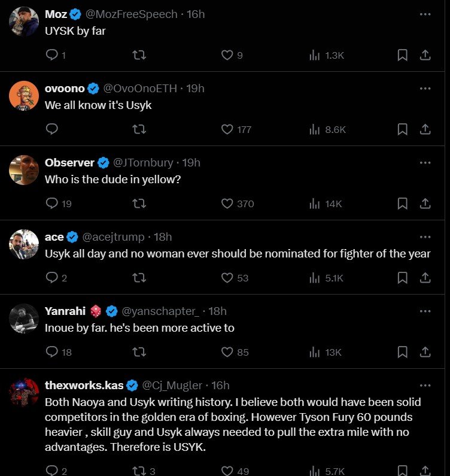
Task: Retweet ace's Usyk all day tweet
Action: click(139, 278)
